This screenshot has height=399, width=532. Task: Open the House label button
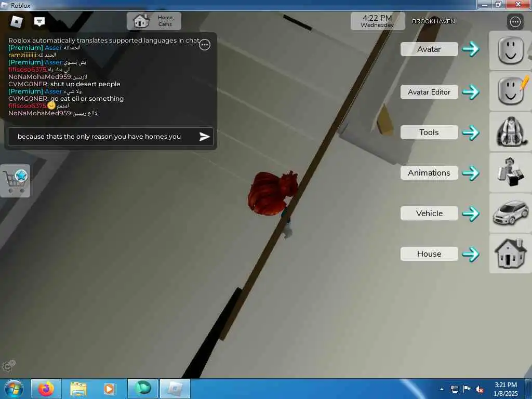coord(429,254)
